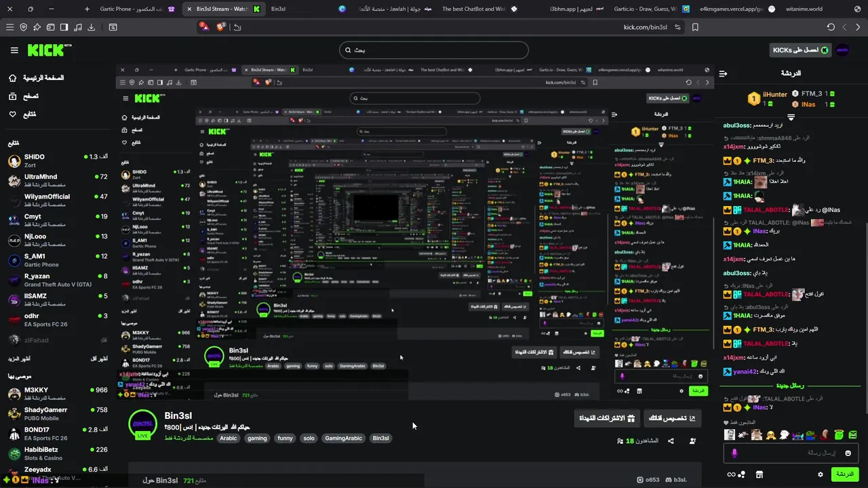Open the Instagram o653 link
Viewport: 868px width, 488px height.
point(649,480)
